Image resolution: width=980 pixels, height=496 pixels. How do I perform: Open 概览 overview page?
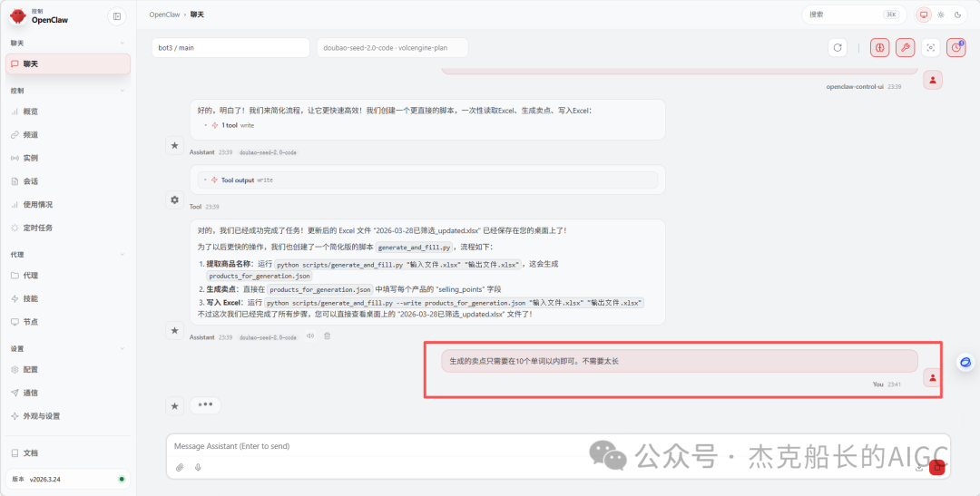pos(68,112)
